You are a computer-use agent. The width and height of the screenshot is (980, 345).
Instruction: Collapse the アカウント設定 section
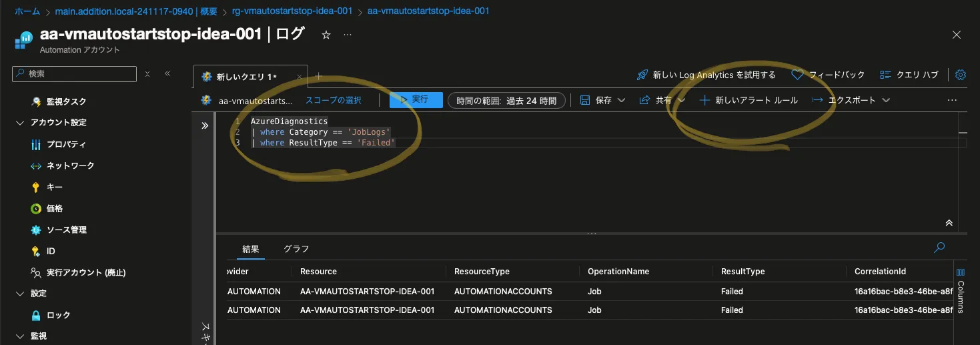tap(21, 123)
